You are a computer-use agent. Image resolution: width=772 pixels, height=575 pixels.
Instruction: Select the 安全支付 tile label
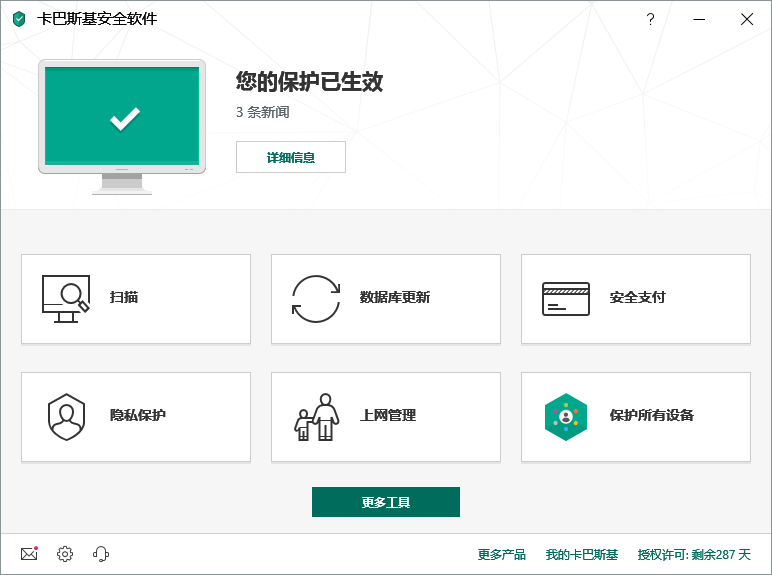tap(638, 298)
